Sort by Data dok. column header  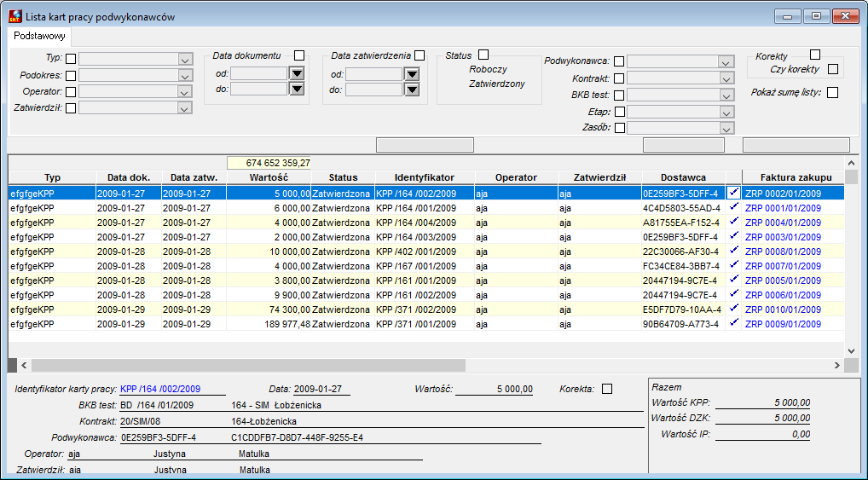click(x=129, y=177)
